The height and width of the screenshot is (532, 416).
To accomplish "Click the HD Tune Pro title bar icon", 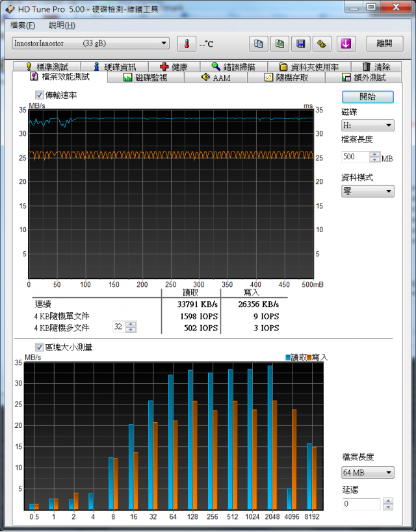I will pos(10,9).
